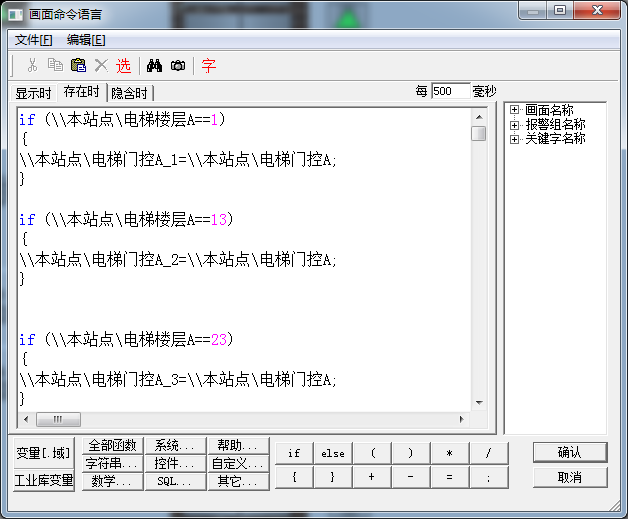Insert the opening brace { button
The width and height of the screenshot is (628, 519).
[294, 477]
